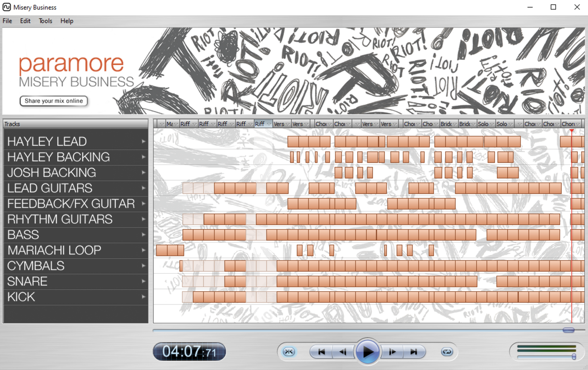
Task: Step forward one section
Action: [x=392, y=352]
